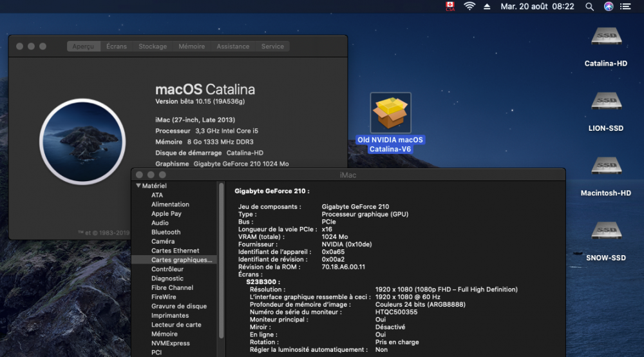Select NVMExpress in the sidebar
The image size is (644, 357).
tap(171, 343)
